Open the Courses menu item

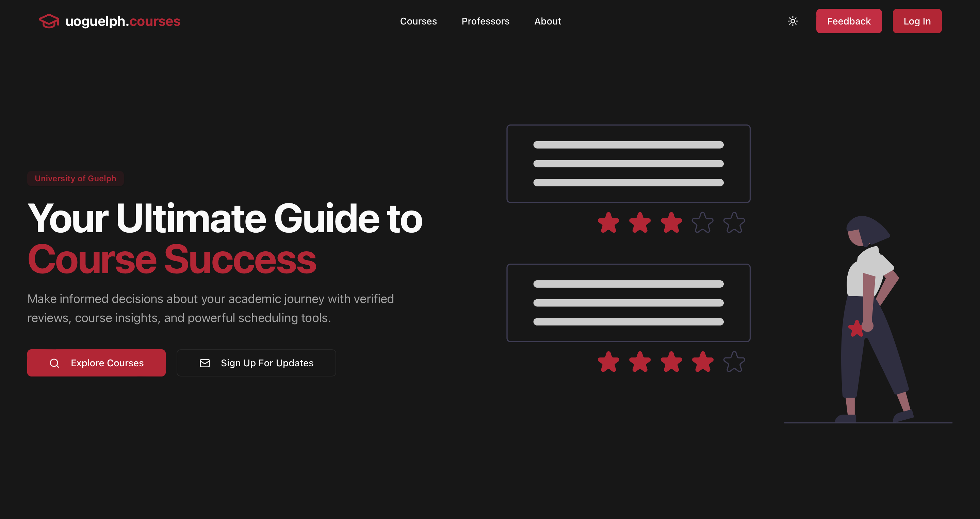(418, 21)
